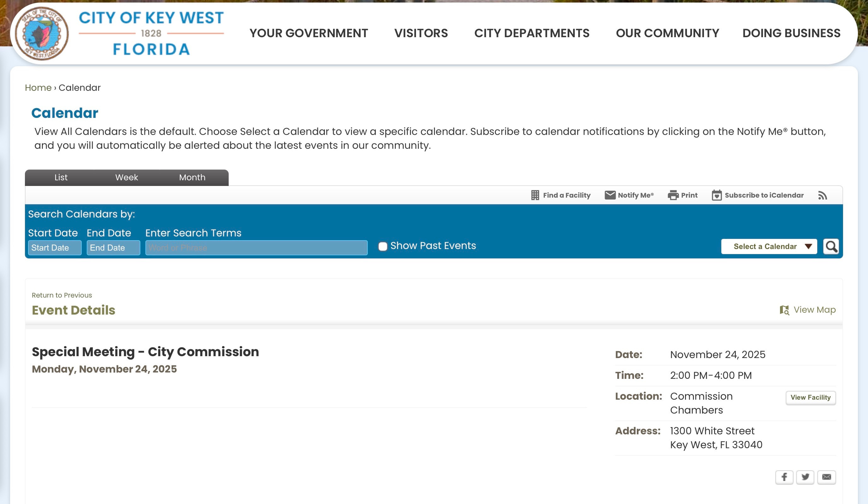Click the City of Key West seal logo
This screenshot has height=504, width=868.
click(42, 33)
